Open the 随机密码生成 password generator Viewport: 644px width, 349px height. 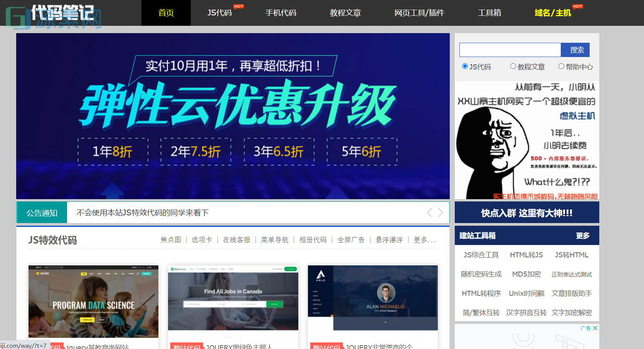(481, 274)
